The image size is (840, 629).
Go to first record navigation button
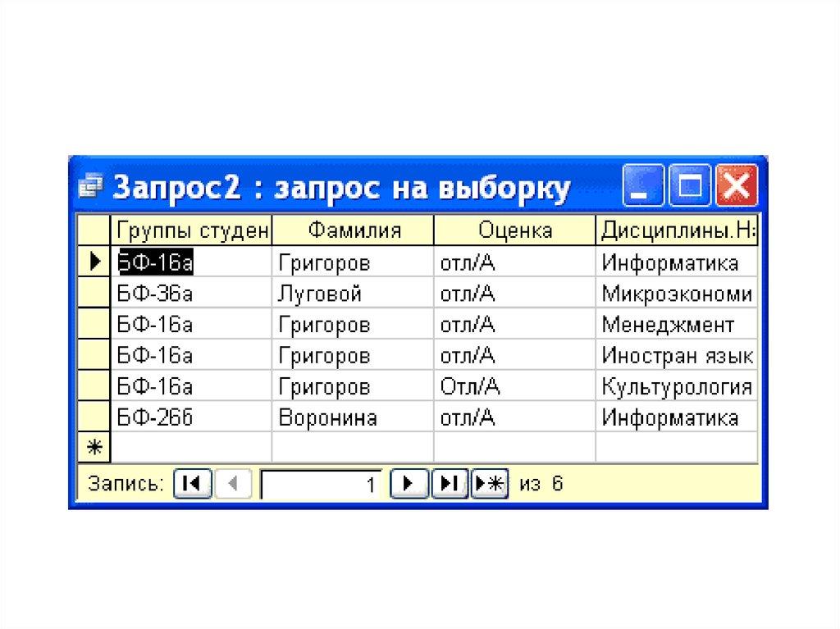194,484
